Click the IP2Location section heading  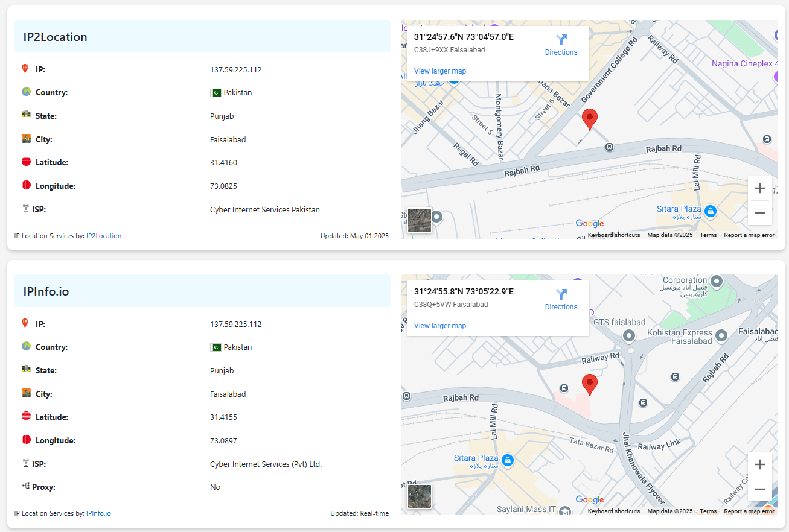click(55, 37)
